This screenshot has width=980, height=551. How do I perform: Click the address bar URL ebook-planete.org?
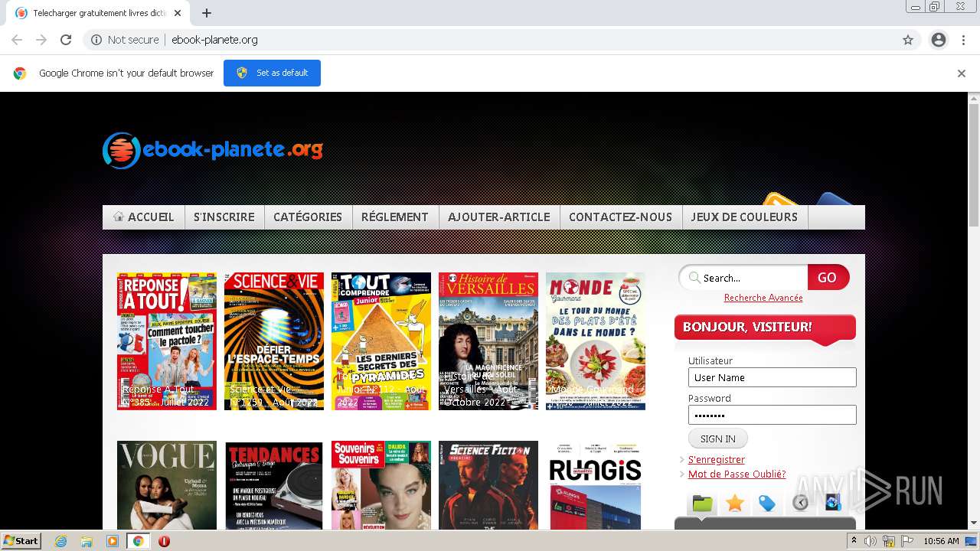214,40
